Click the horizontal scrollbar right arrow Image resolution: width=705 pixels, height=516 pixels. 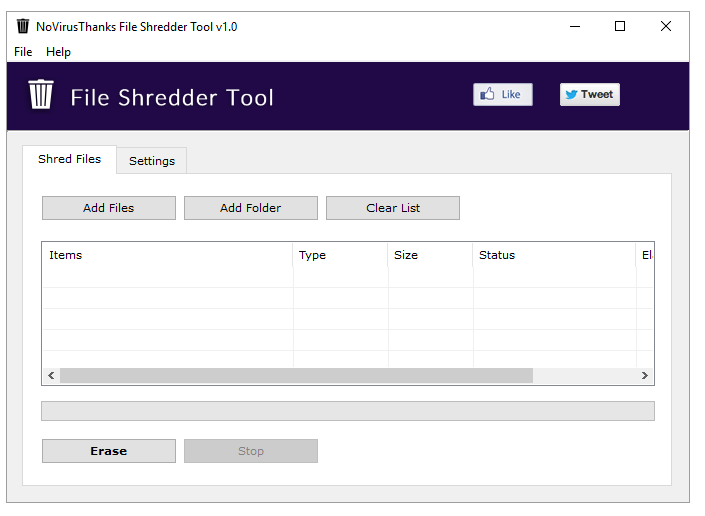tap(645, 375)
